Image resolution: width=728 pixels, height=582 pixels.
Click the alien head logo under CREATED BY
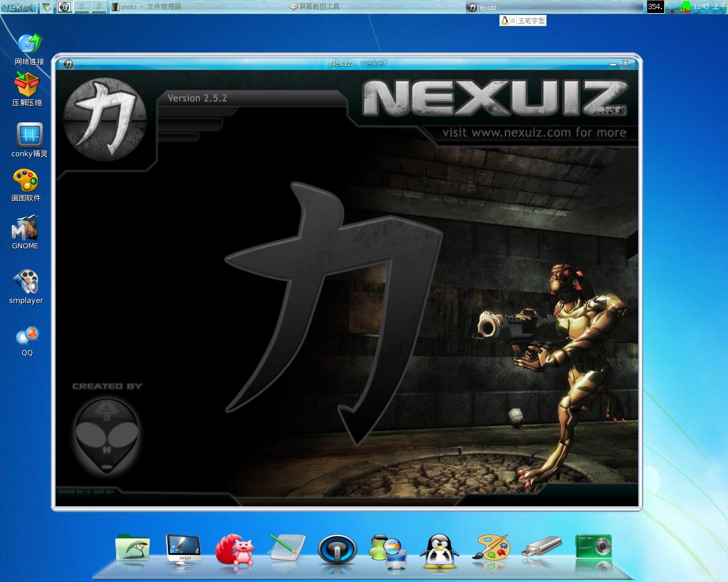107,435
